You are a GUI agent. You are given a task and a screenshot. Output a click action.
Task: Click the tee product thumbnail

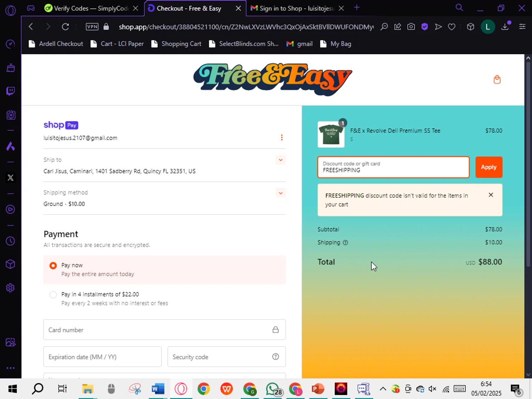[331, 134]
